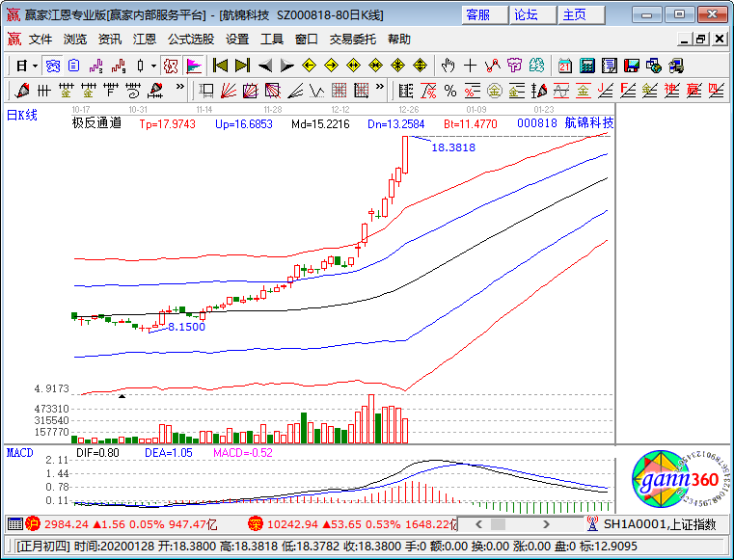Open the notepad memo icon
Viewport: 734px width, 560px height.
pos(609,66)
